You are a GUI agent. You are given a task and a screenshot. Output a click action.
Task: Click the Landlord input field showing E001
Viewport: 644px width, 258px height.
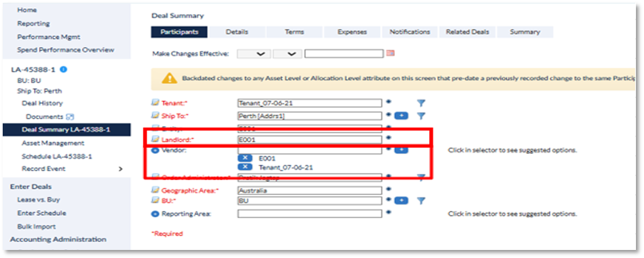click(x=310, y=140)
